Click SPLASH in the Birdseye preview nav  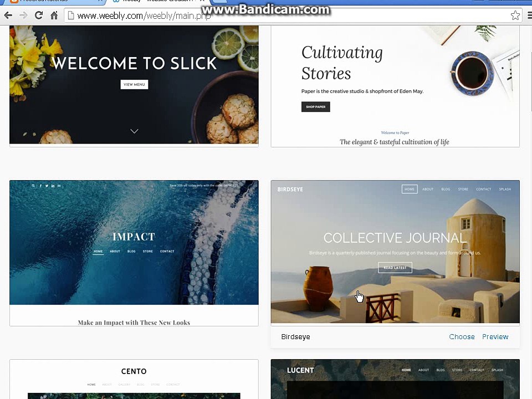[505, 189]
